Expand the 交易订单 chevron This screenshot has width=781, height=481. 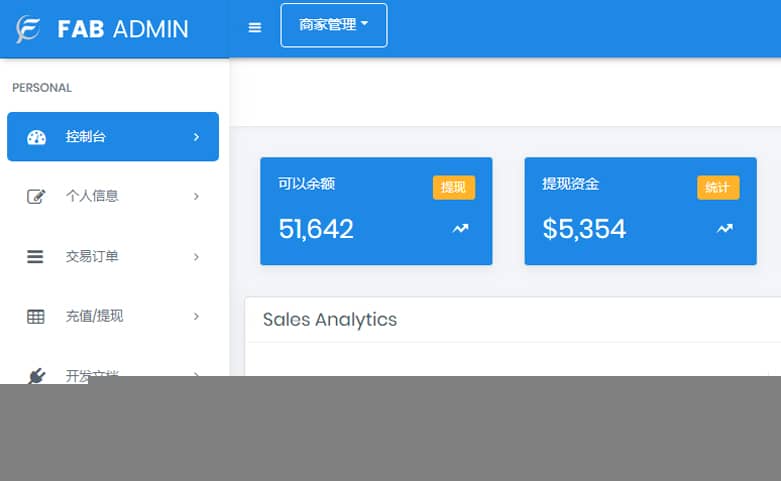196,256
